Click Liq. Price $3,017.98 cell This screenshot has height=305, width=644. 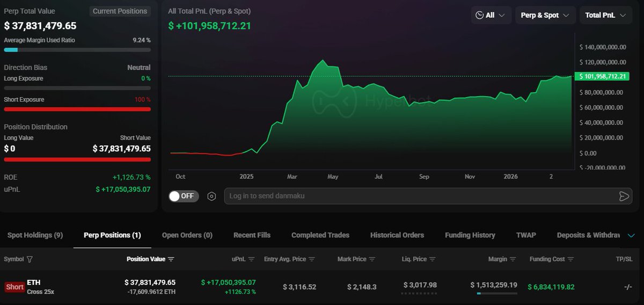click(420, 285)
